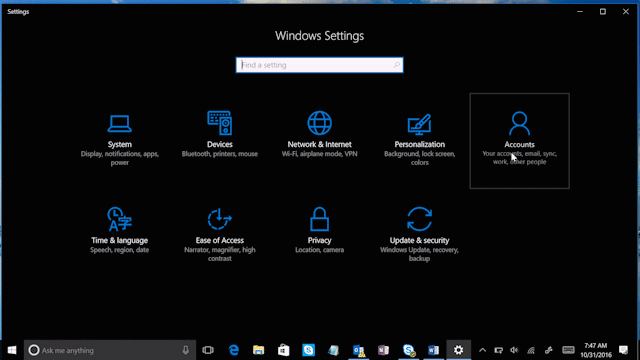The image size is (640, 360).
Task: Open the Accounts settings category
Action: pyautogui.click(x=520, y=141)
